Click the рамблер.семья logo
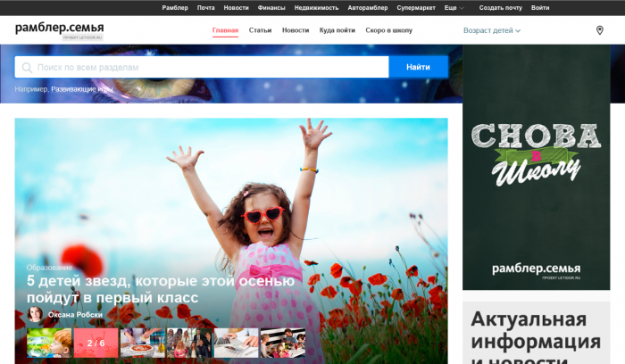The height and width of the screenshot is (364, 625). (60, 28)
